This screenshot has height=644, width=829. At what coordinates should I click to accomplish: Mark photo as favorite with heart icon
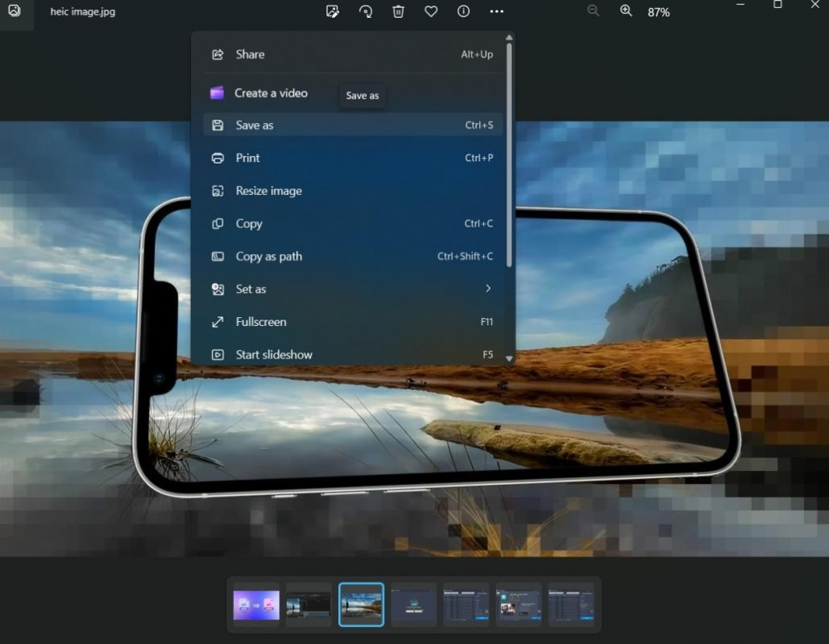coord(431,11)
